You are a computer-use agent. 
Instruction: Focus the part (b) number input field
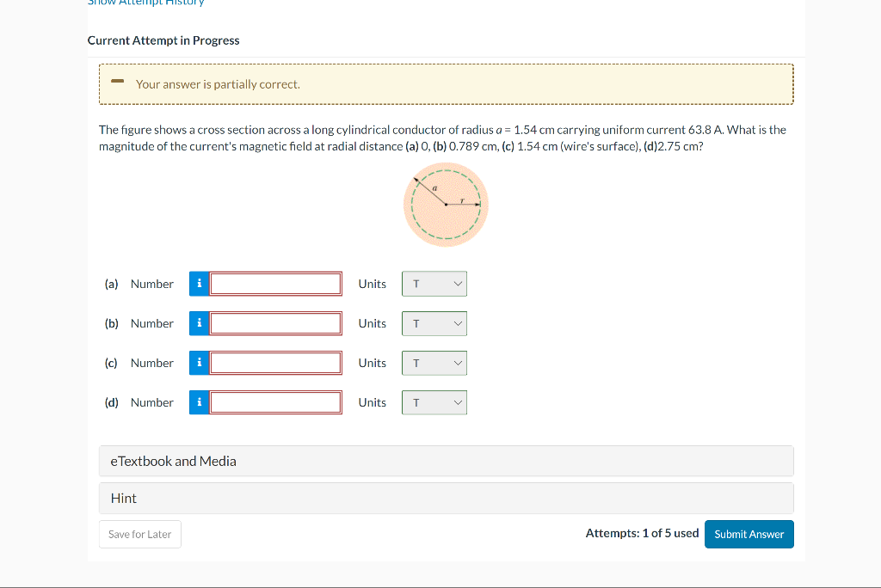[275, 323]
